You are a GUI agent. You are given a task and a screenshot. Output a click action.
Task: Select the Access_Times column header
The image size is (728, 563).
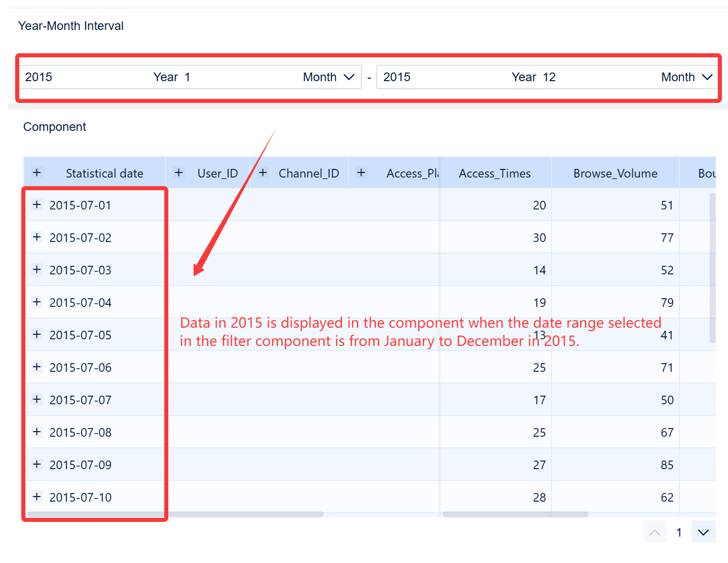[495, 172]
